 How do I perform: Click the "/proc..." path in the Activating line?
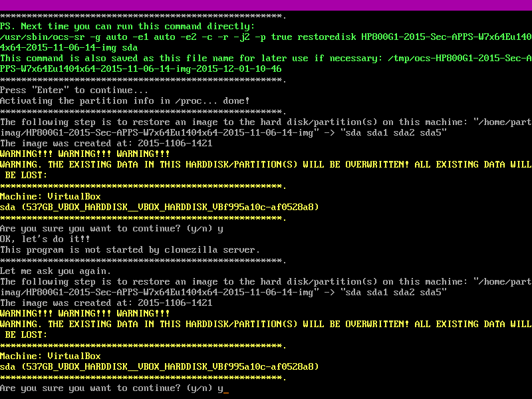[x=196, y=101]
